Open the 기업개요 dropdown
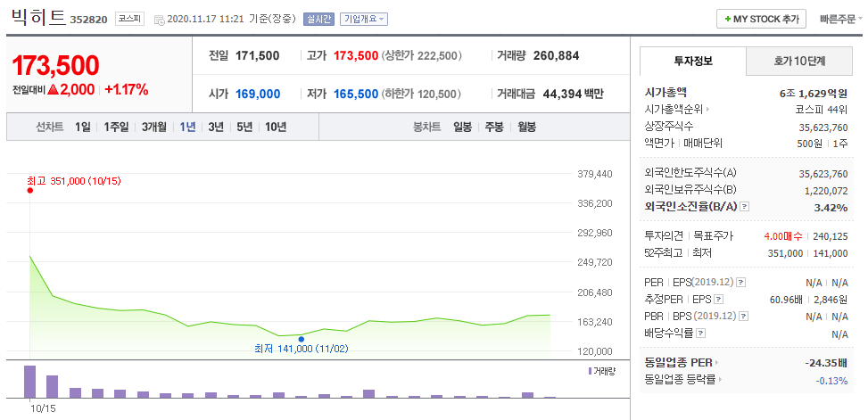 (364, 19)
